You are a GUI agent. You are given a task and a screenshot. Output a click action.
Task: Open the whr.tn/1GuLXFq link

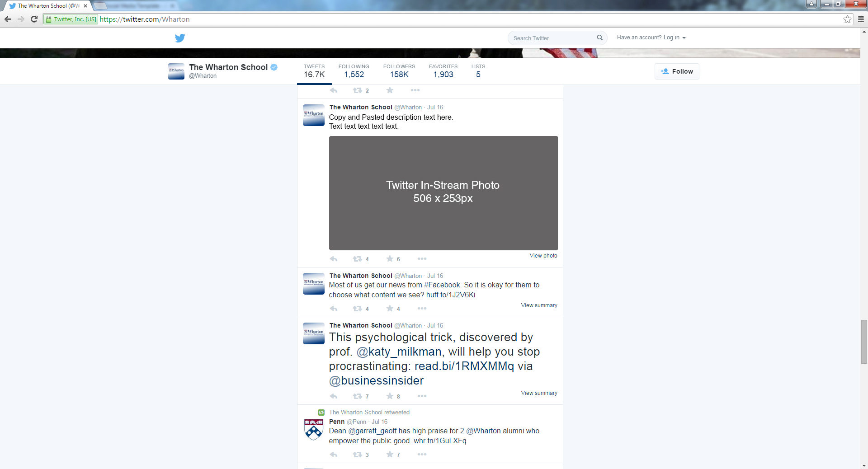(x=440, y=441)
